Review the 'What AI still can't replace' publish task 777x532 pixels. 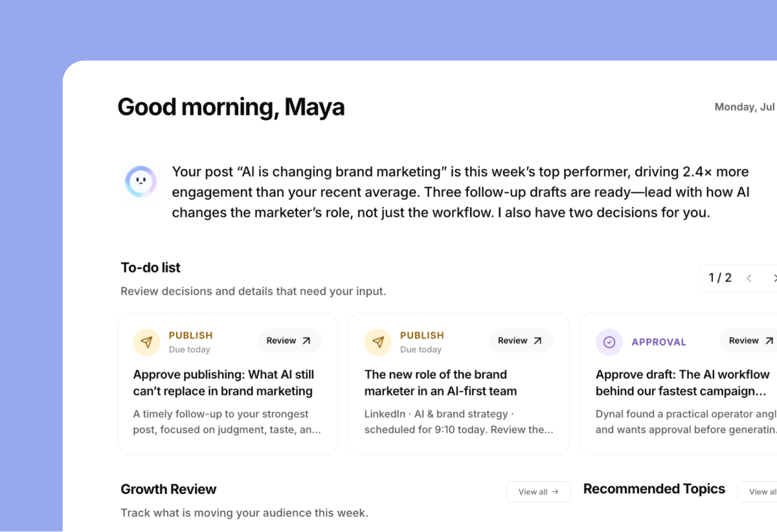(289, 340)
